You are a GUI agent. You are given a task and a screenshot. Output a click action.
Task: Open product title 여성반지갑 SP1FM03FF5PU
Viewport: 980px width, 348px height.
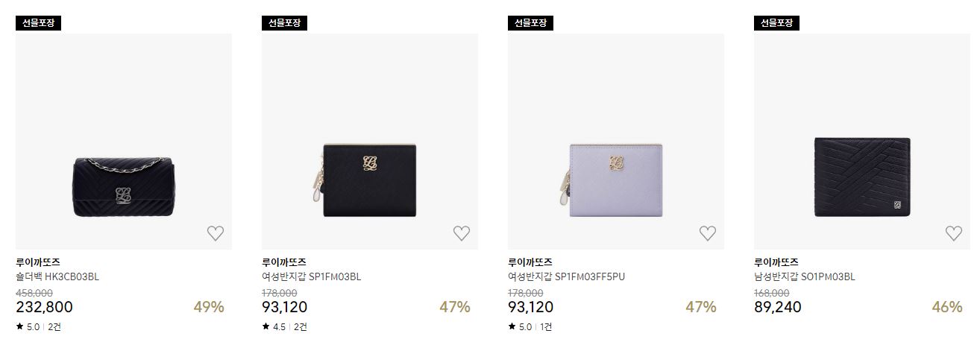(x=567, y=276)
